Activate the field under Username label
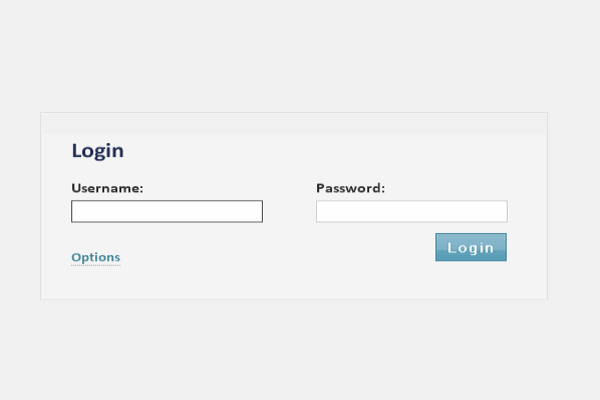 167,211
